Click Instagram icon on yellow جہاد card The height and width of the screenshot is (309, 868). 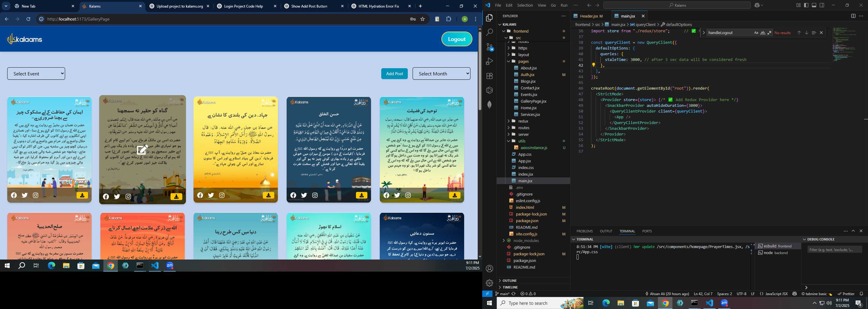point(222,195)
